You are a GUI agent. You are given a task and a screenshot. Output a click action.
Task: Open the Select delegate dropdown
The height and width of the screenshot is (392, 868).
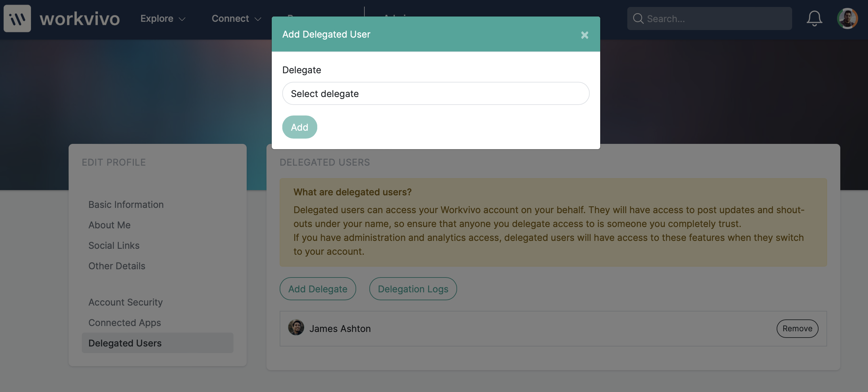(x=435, y=93)
